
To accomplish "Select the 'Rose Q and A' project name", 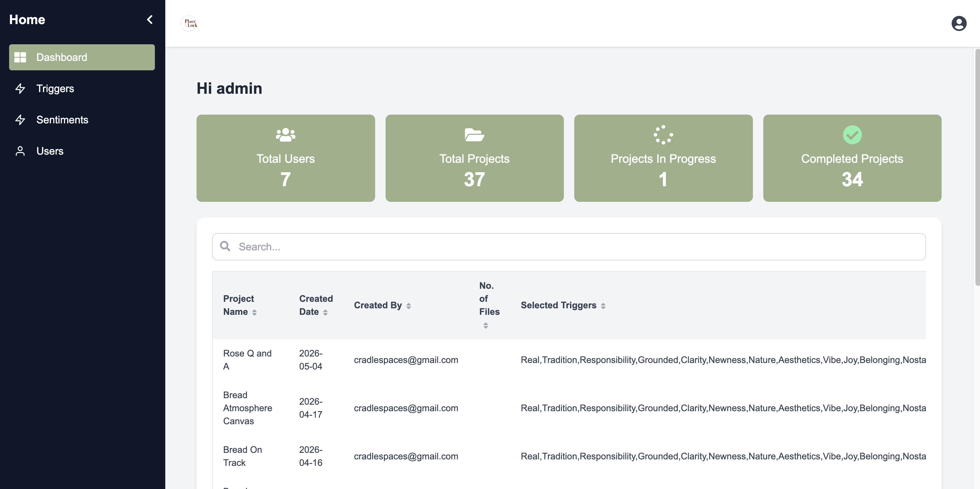I will [247, 360].
